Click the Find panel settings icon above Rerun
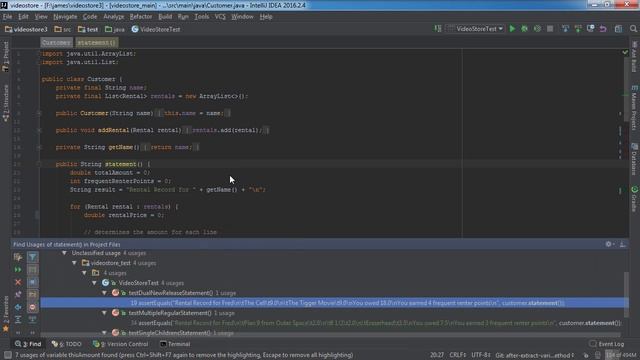640x360 pixels. pyautogui.click(x=18, y=257)
